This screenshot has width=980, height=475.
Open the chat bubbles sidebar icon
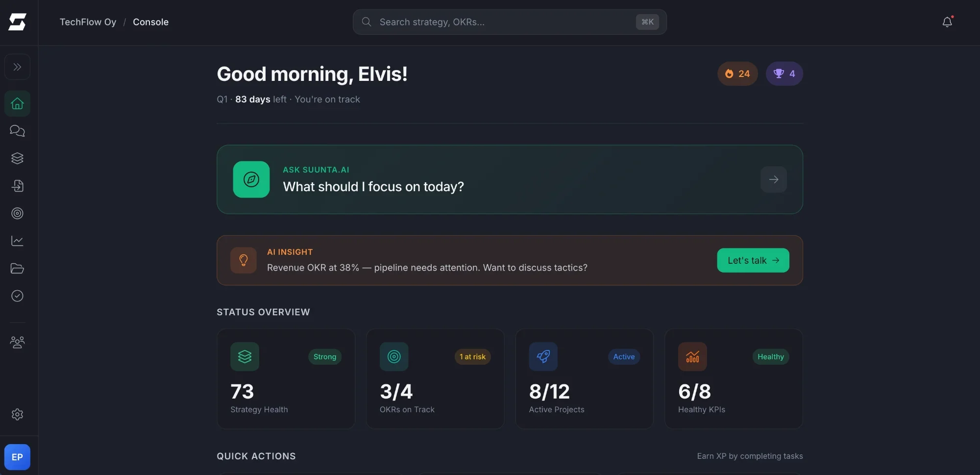tap(17, 131)
